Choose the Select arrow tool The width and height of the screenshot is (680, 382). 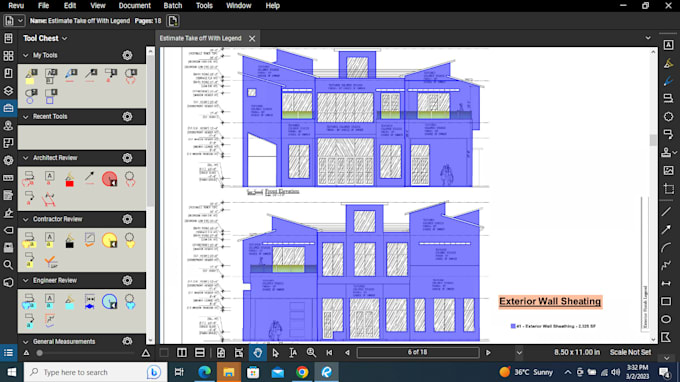click(275, 353)
